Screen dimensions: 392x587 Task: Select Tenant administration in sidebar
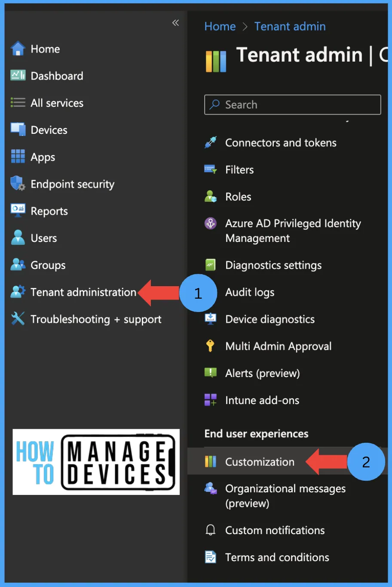[x=83, y=292]
